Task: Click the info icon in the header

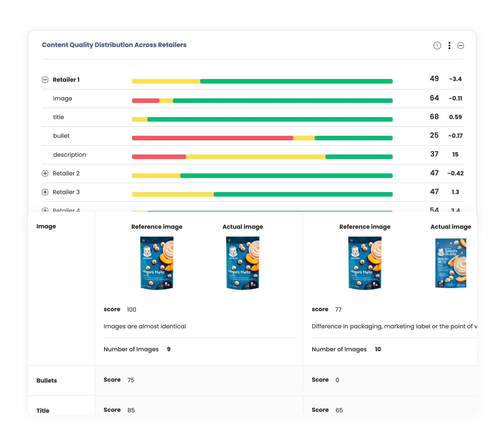Action: (x=437, y=45)
